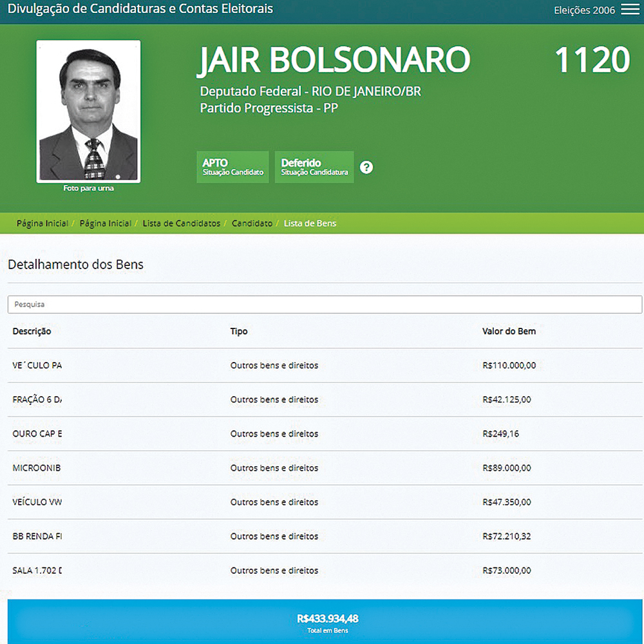Select the OURO CAP asset entry
This screenshot has height=644, width=644.
pos(322,433)
